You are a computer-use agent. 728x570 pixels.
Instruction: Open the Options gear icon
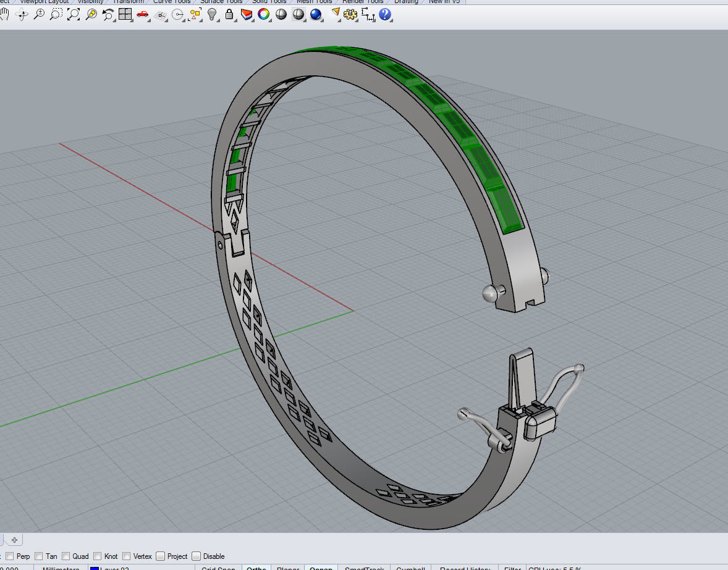350,15
